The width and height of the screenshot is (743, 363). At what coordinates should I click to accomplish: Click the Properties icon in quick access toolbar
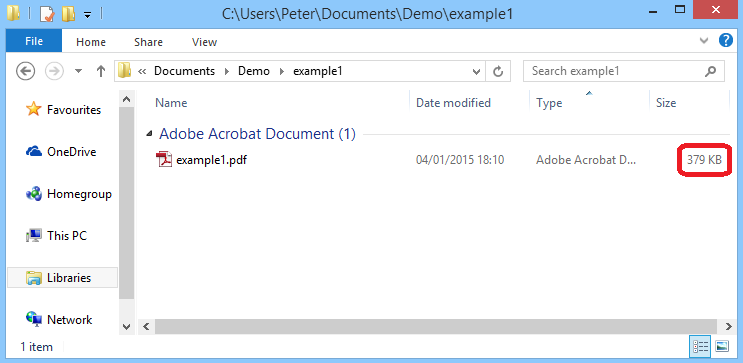click(47, 14)
